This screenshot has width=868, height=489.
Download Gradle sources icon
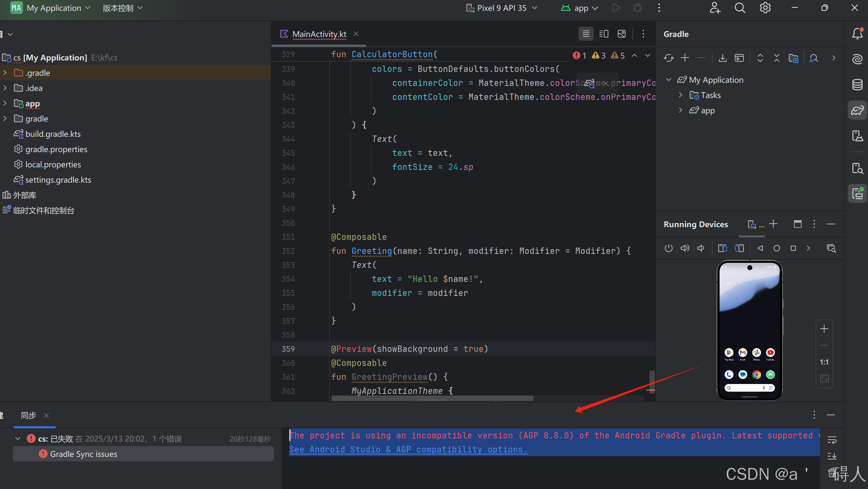[x=722, y=58]
